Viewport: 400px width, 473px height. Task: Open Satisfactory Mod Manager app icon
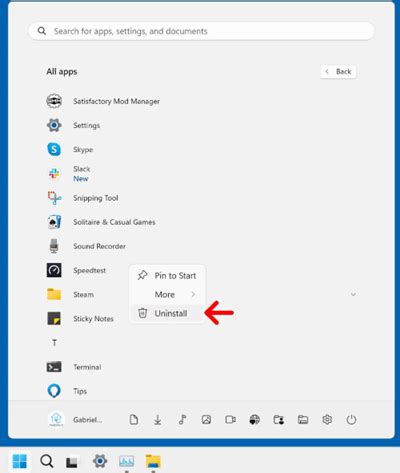tap(54, 101)
